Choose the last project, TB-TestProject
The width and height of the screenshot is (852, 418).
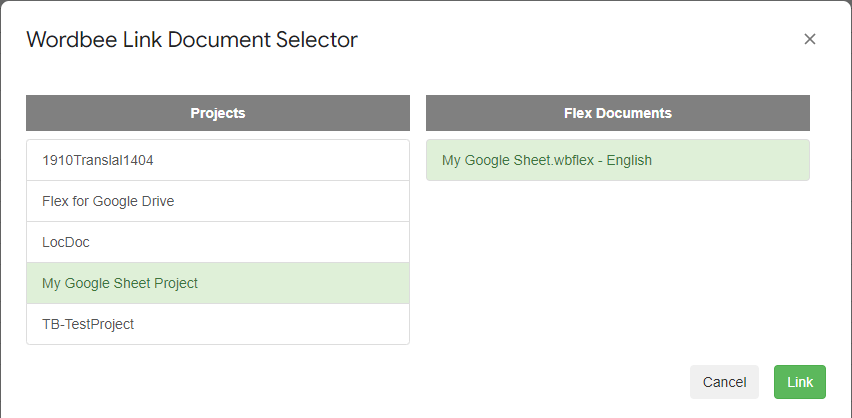[x=217, y=324]
